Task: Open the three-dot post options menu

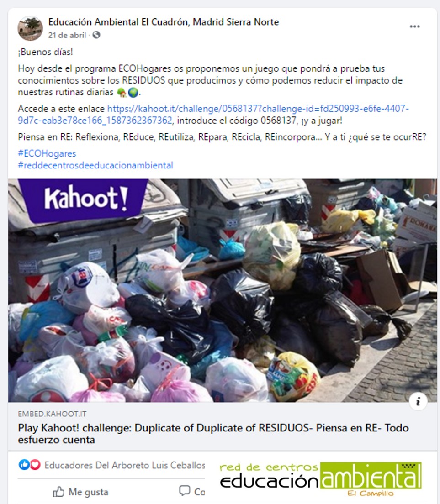Action: tap(414, 26)
